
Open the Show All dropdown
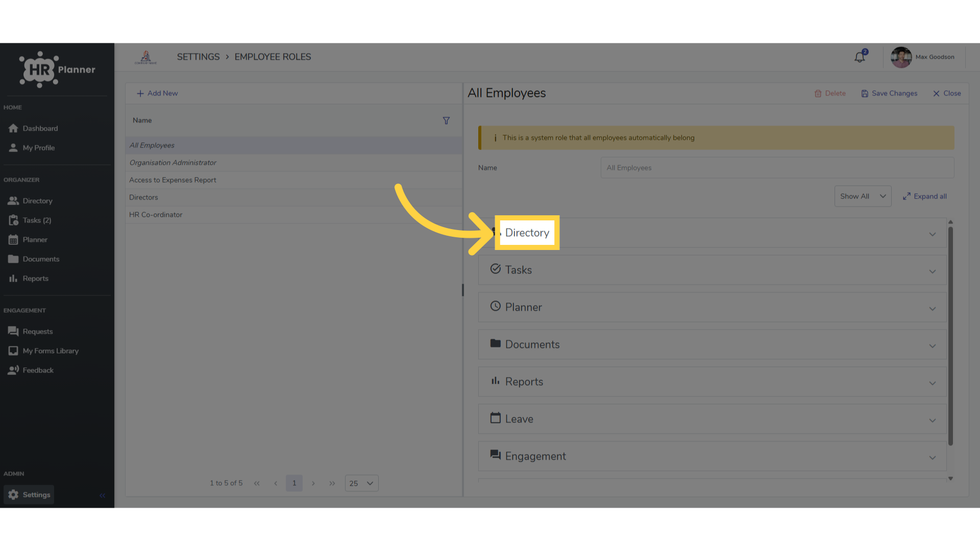pos(863,196)
